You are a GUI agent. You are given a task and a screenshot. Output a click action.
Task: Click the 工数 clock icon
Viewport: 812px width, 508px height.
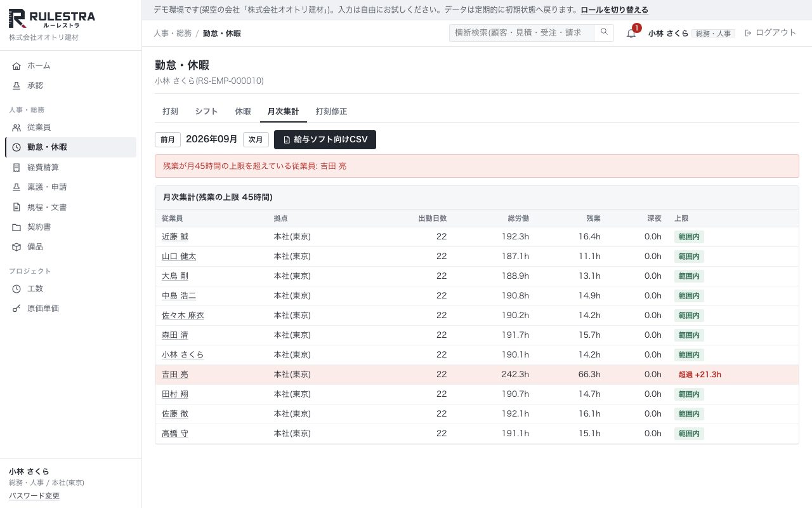coord(16,289)
